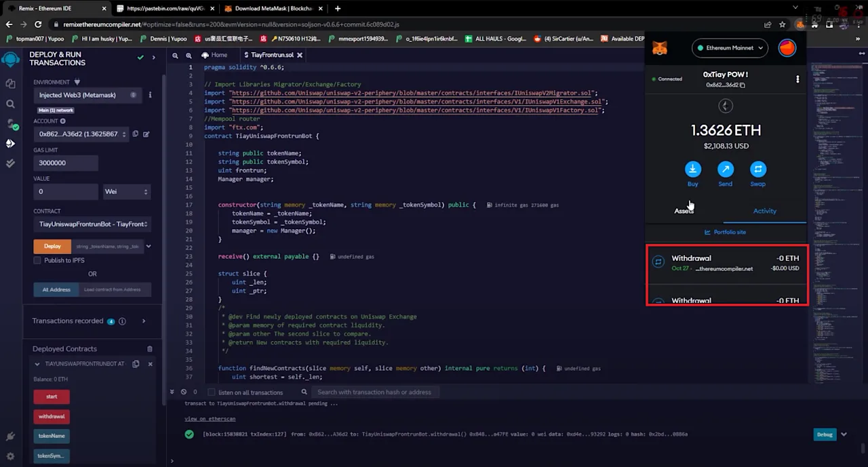Click the MetaMask Buy icon
The width and height of the screenshot is (868, 467).
[x=692, y=169]
